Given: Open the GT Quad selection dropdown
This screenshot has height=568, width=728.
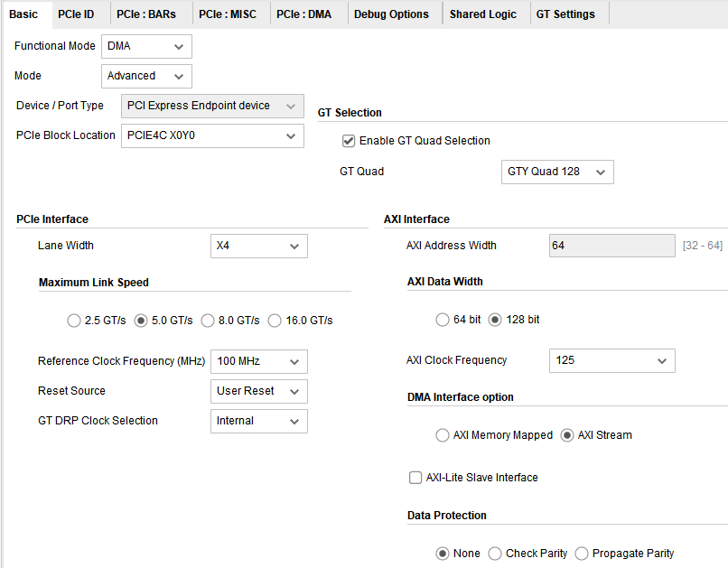Looking at the screenshot, I should pos(556,172).
